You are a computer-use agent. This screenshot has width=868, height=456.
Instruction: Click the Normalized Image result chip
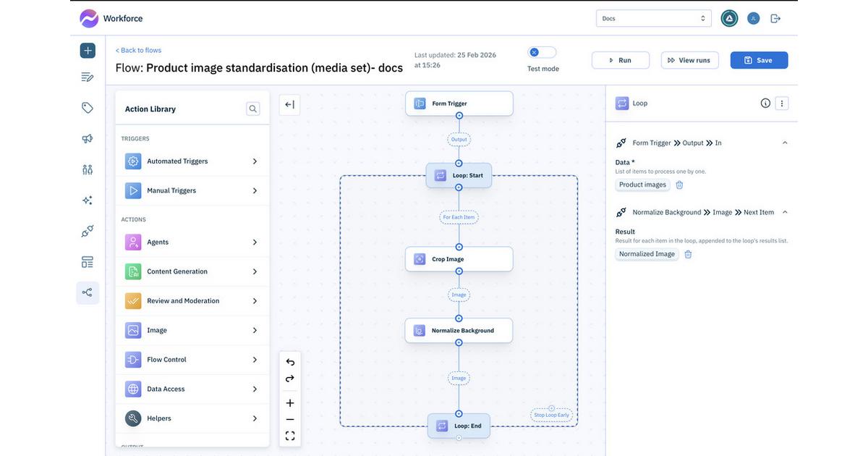pos(647,254)
